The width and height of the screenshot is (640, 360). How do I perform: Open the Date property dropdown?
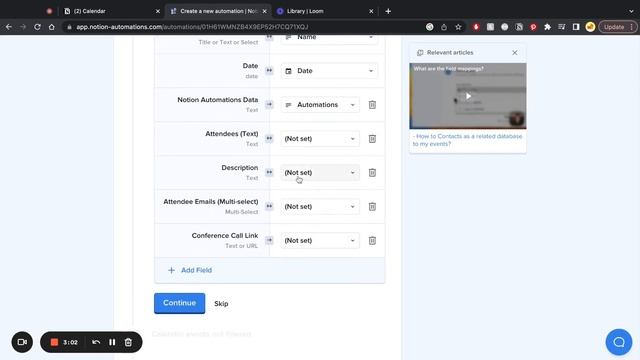[x=329, y=71]
